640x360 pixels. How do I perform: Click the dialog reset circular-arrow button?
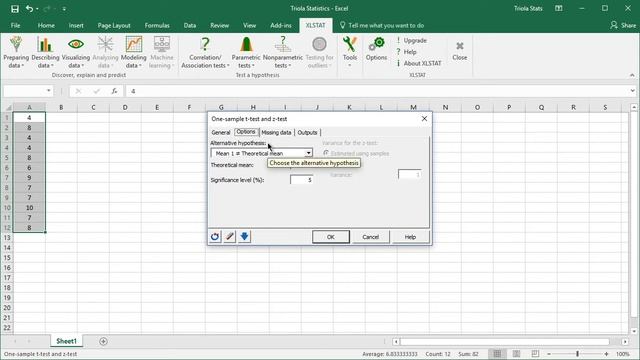pos(215,237)
